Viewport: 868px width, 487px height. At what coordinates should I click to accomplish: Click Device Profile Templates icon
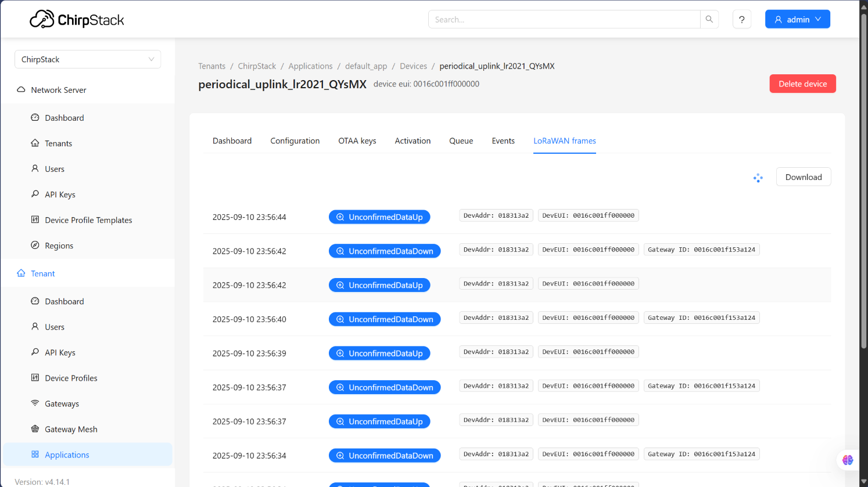[x=35, y=219]
